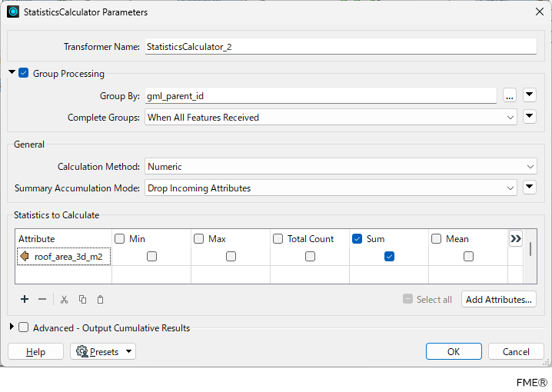Viewport: 552px width, 392px height.
Task: Click into the Transformer Name field
Action: pyautogui.click(x=340, y=46)
